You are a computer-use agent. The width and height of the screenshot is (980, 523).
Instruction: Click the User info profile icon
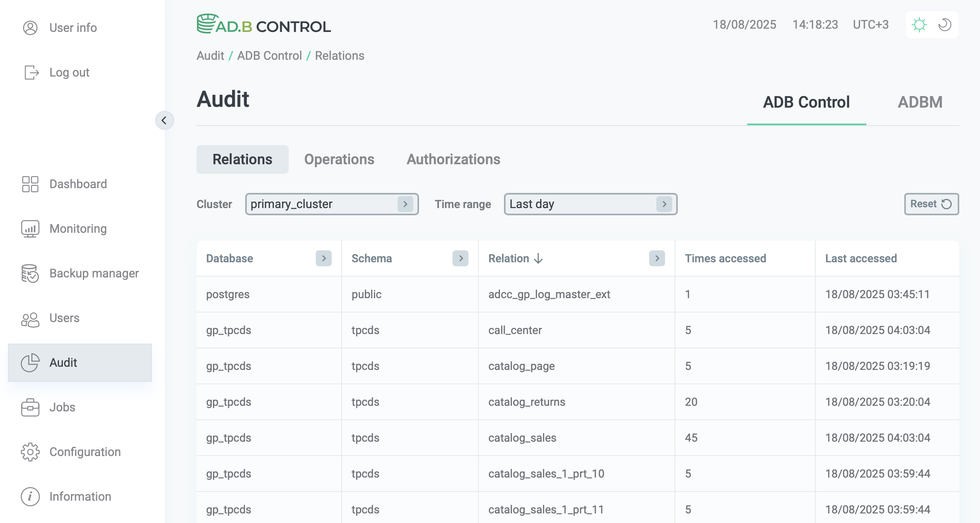coord(30,28)
